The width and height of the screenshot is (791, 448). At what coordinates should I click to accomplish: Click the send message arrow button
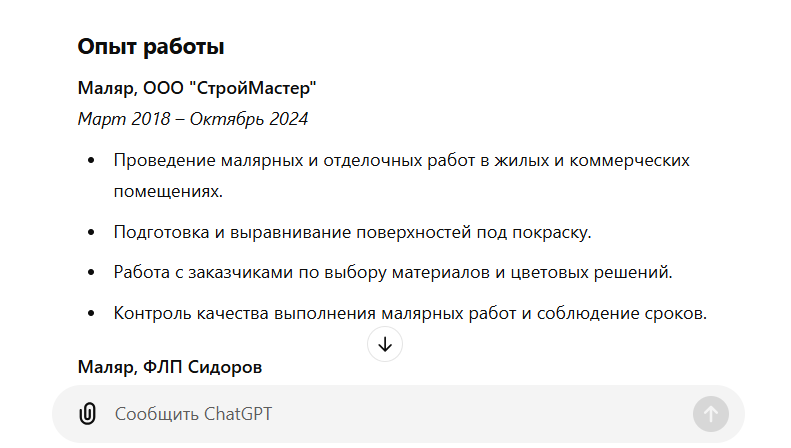click(710, 414)
